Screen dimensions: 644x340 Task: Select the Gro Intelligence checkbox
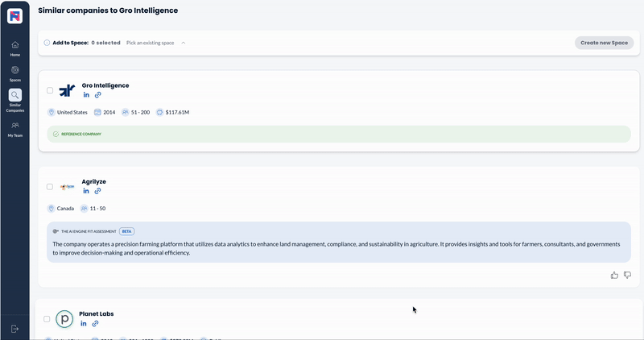point(50,90)
